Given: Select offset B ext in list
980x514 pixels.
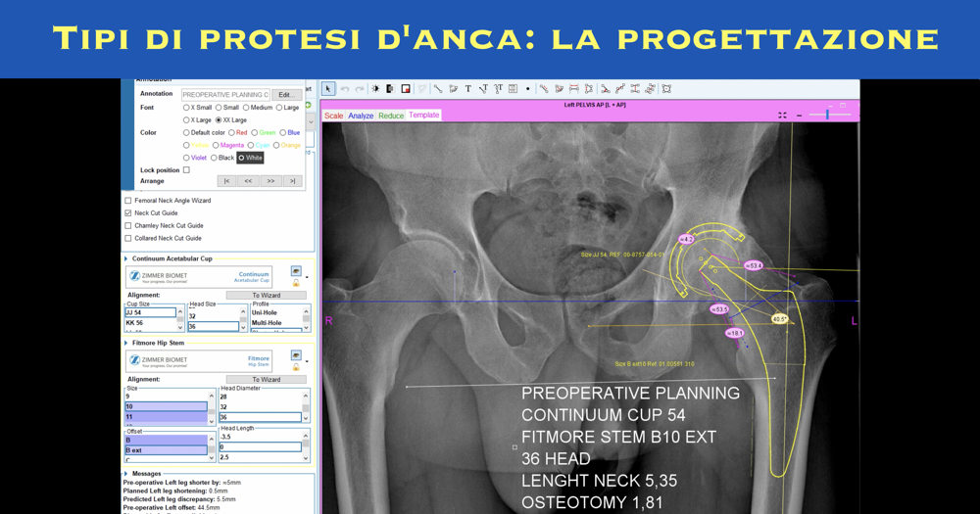Looking at the screenshot, I should click(x=166, y=450).
